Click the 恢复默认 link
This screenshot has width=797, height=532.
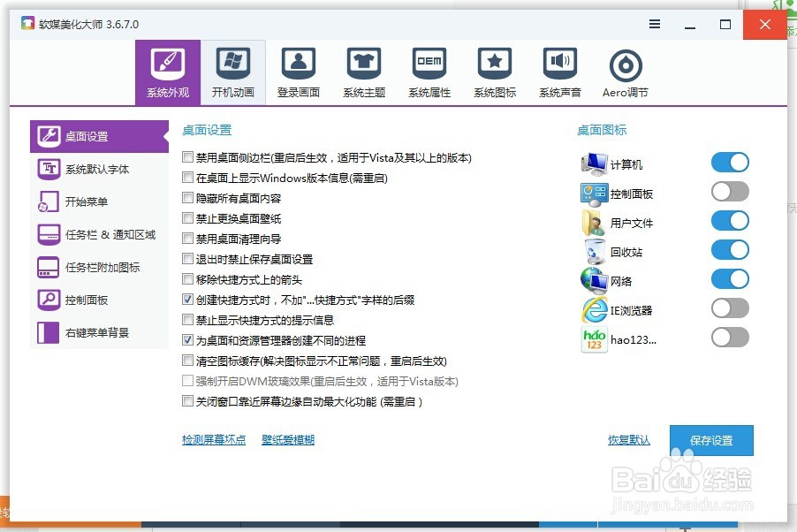tap(629, 439)
